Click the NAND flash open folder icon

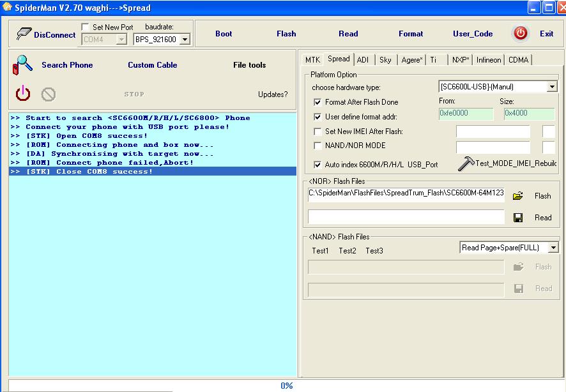tap(518, 267)
